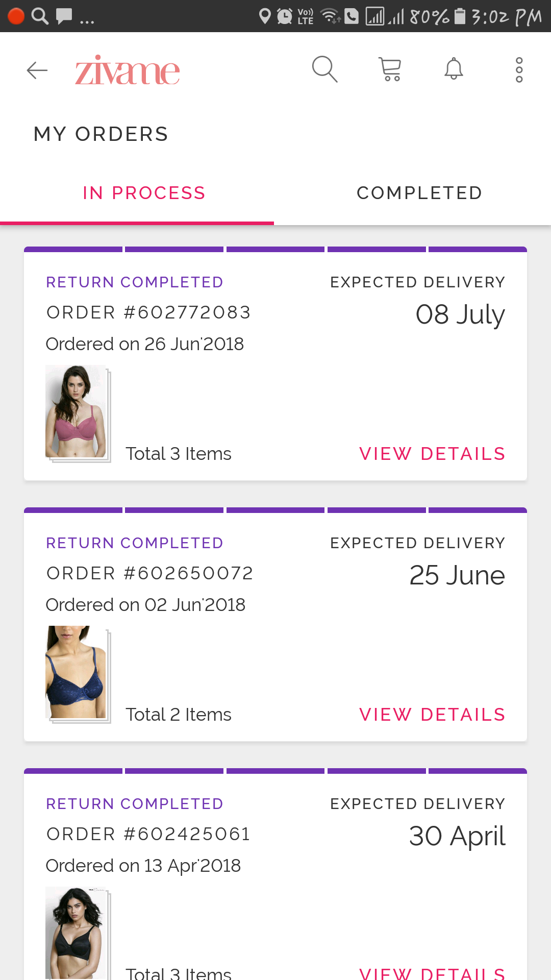Tap the 08 July expected delivery date
Image resolution: width=551 pixels, height=980 pixels.
tap(460, 315)
